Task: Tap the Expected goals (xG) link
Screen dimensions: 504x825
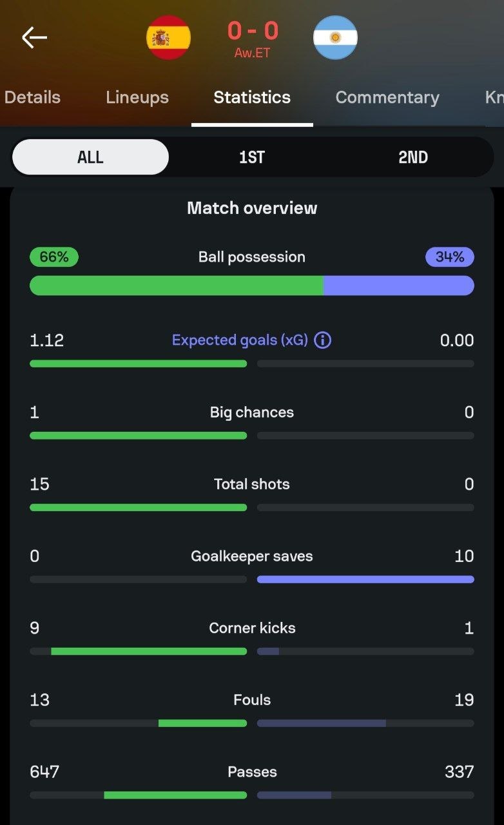Action: 240,340
